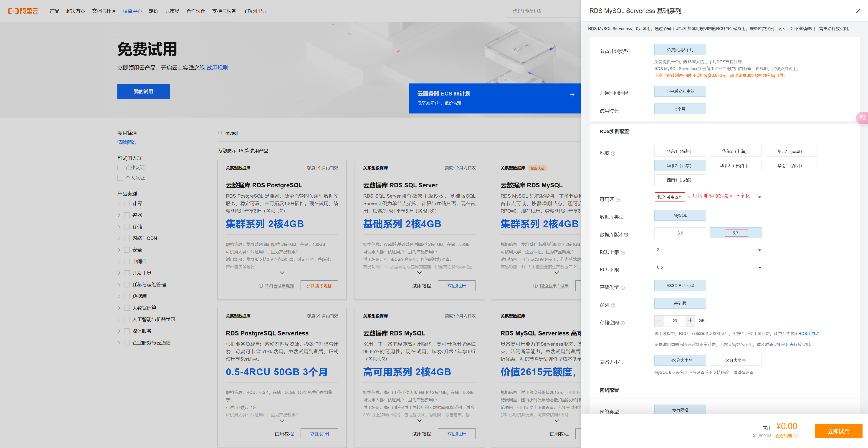Select database version 8.0
868x448 pixels.
(x=680, y=233)
